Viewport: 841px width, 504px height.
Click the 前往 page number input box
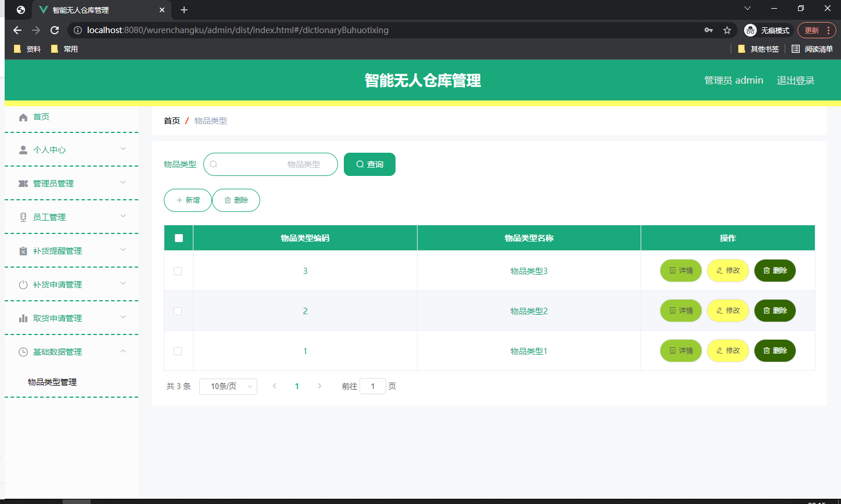[x=373, y=386]
